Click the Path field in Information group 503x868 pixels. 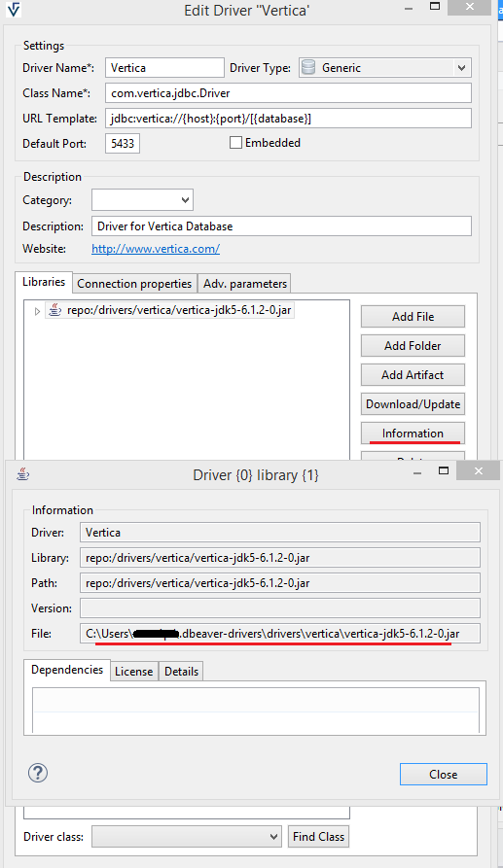point(280,583)
